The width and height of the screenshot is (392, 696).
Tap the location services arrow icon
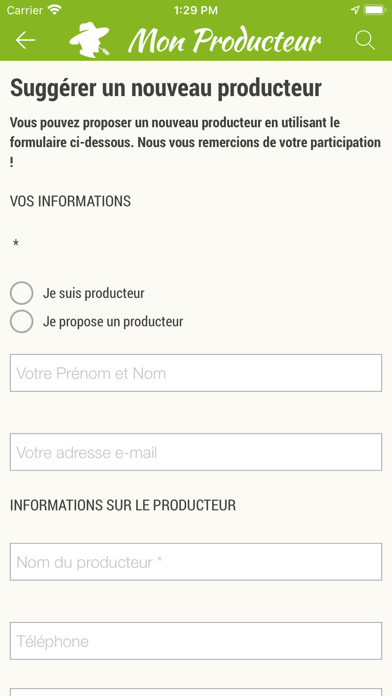click(355, 10)
